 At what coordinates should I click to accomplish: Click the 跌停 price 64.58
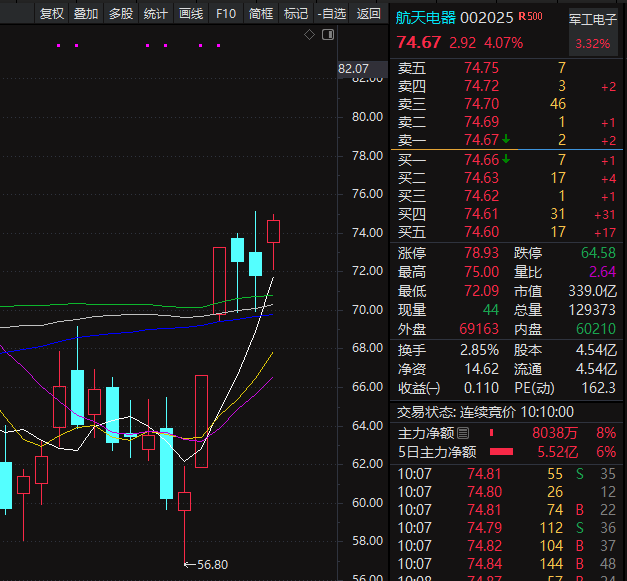[598, 253]
